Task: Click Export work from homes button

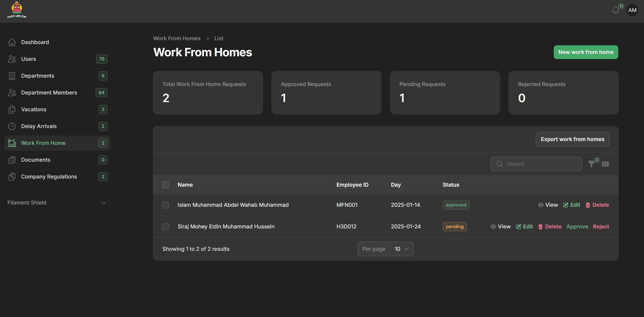Action: click(572, 139)
